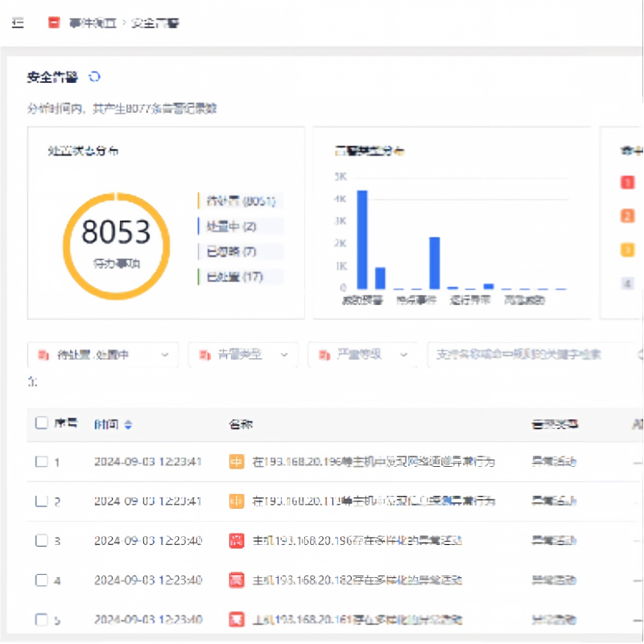This screenshot has height=644, width=644.
Task: Click the 运行异常 x-axis label
Action: point(470,300)
